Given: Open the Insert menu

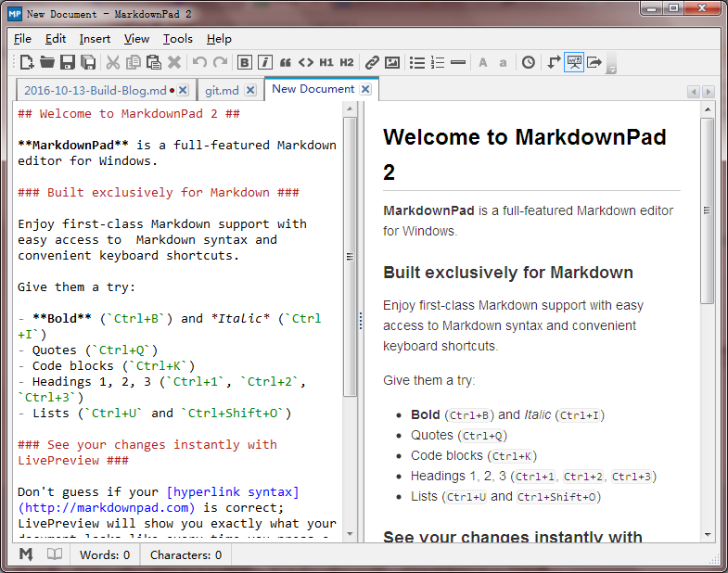Looking at the screenshot, I should (x=95, y=39).
